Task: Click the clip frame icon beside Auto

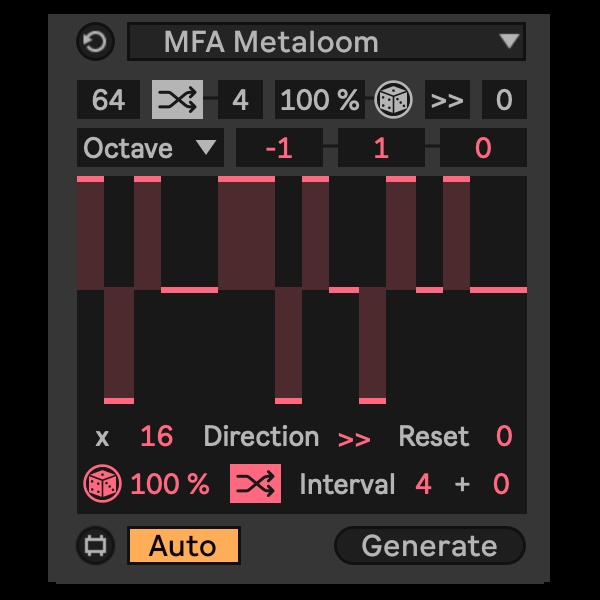Action: click(x=95, y=545)
